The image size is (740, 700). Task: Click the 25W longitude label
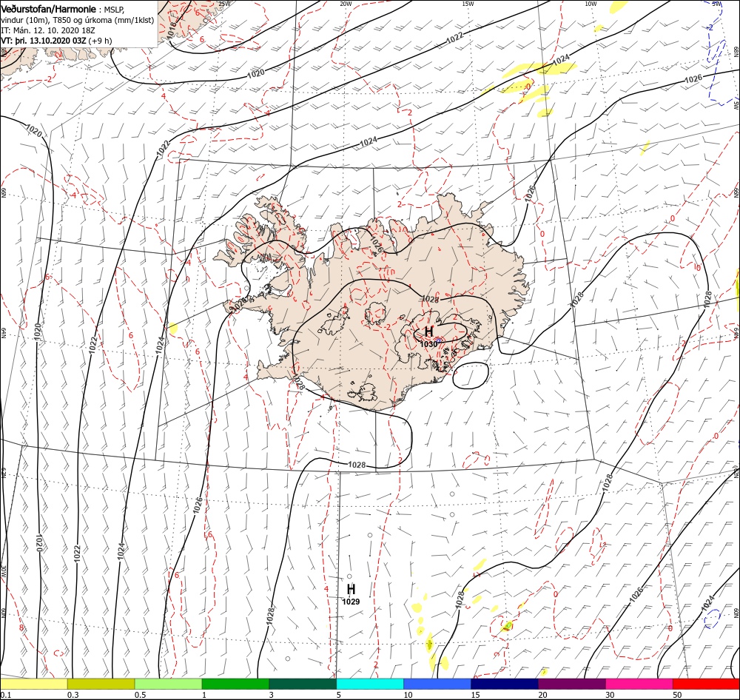click(x=225, y=4)
